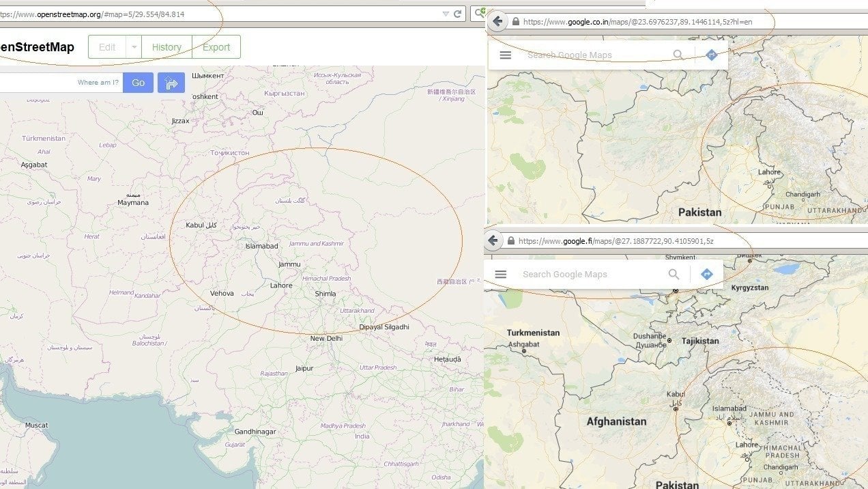Screen dimensions: 868x489
Task: Click the back arrow on the google.co.in window
Action: coord(497,21)
